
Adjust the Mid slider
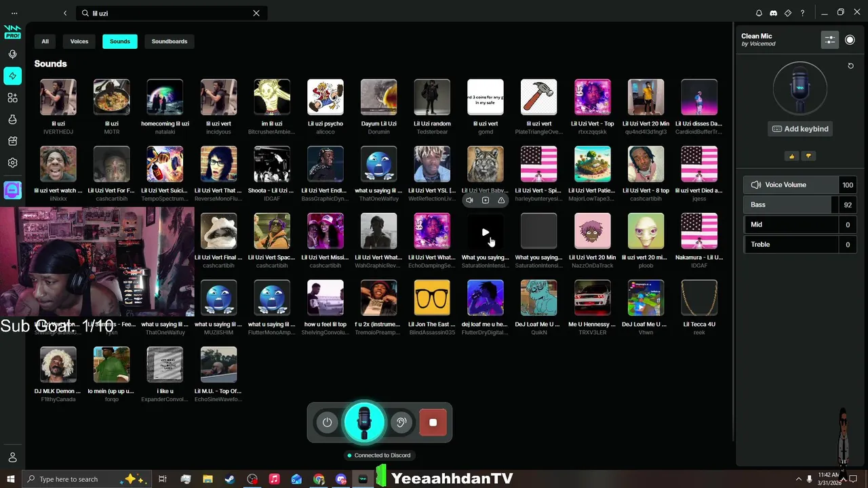click(x=800, y=224)
